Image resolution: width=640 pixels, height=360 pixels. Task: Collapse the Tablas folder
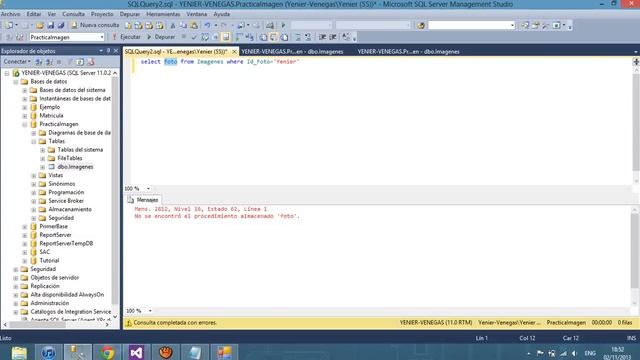[x=33, y=142]
